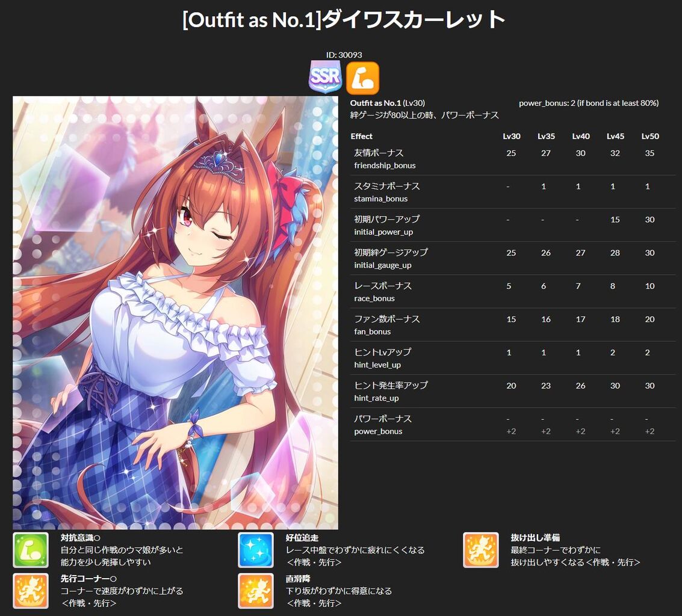
Task: Click the initial_power_up label
Action: tap(383, 232)
